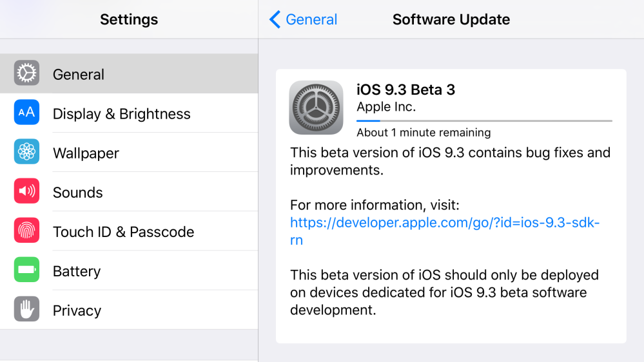Tap the Display & Brightness AA icon
644x362 pixels.
[x=26, y=113]
